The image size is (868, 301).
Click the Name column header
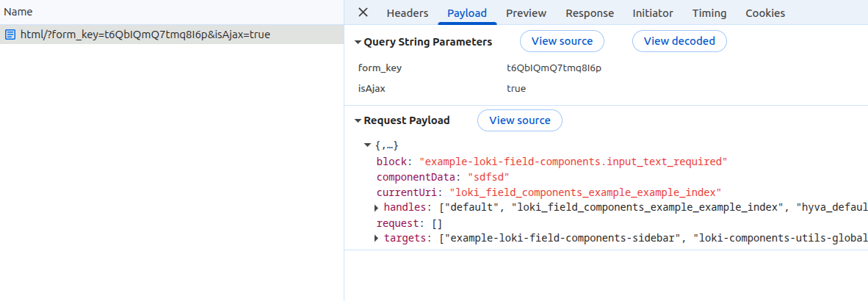18,12
